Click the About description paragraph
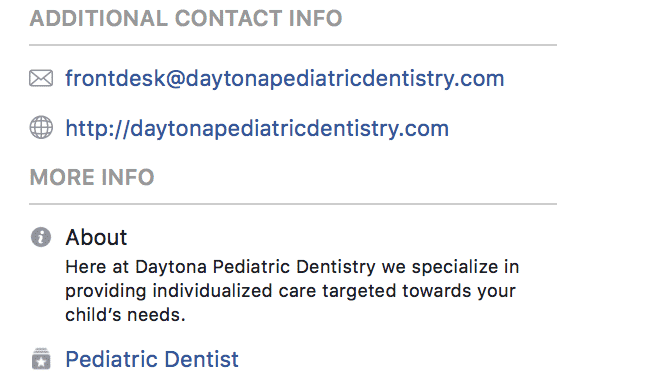Image resolution: width=650 pixels, height=388 pixels. click(x=292, y=291)
